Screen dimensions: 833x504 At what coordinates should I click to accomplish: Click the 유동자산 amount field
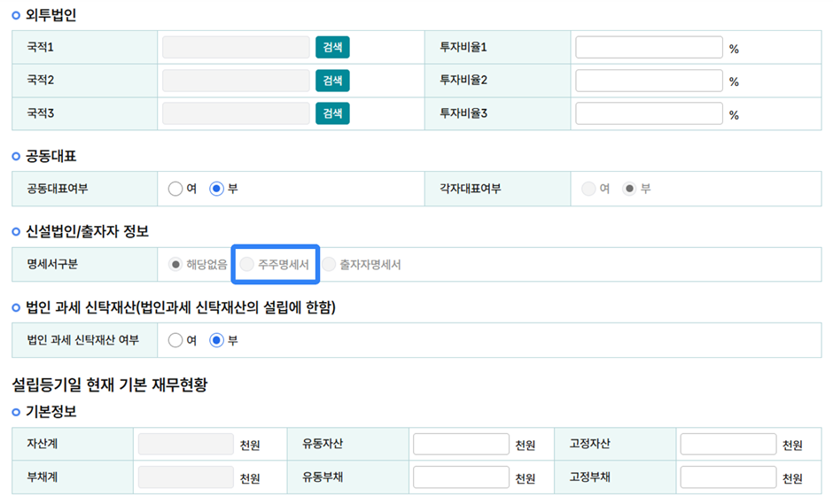[x=461, y=445]
